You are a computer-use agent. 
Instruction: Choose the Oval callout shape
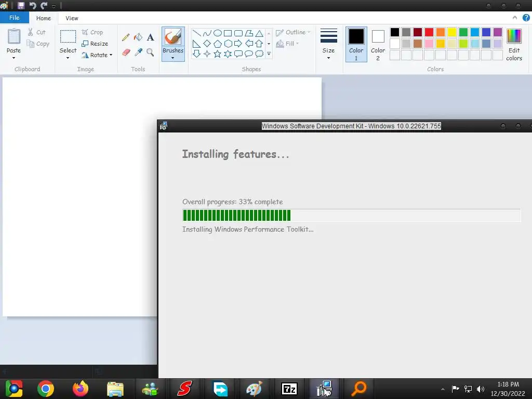coord(249,54)
